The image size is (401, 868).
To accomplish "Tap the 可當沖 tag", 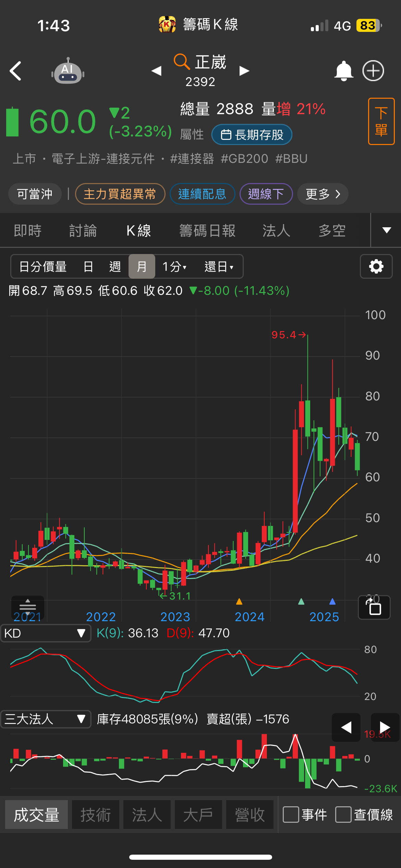I will point(35,194).
